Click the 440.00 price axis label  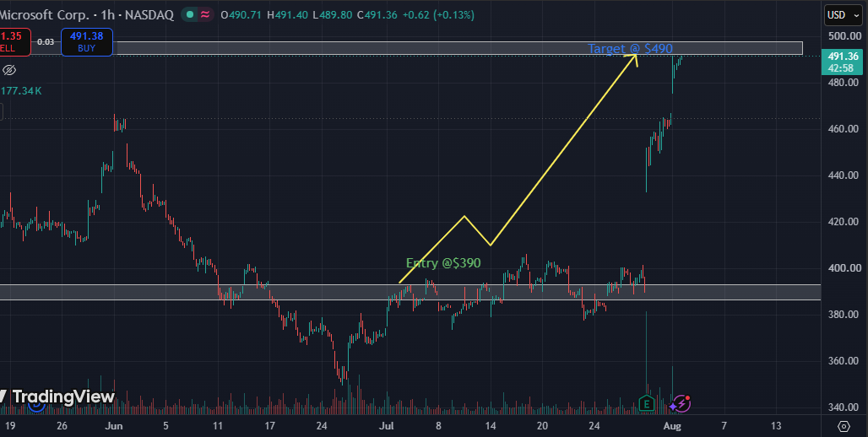click(843, 175)
